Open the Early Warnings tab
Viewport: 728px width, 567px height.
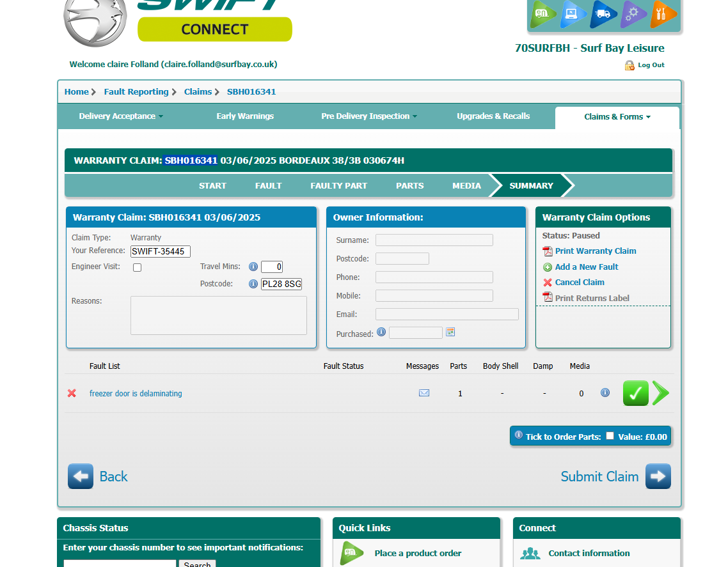[x=245, y=116]
